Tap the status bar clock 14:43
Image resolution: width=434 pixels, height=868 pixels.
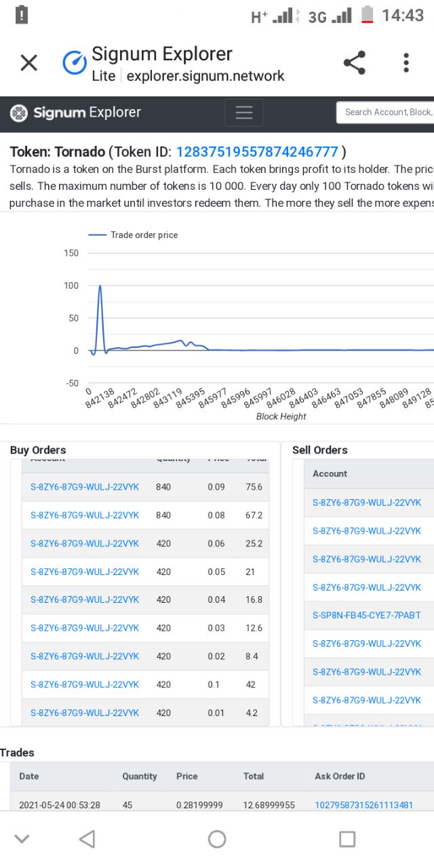click(x=403, y=16)
